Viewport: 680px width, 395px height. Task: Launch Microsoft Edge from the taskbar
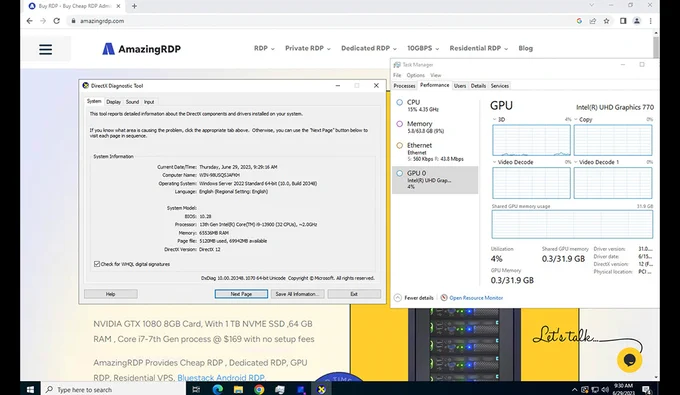(217, 389)
